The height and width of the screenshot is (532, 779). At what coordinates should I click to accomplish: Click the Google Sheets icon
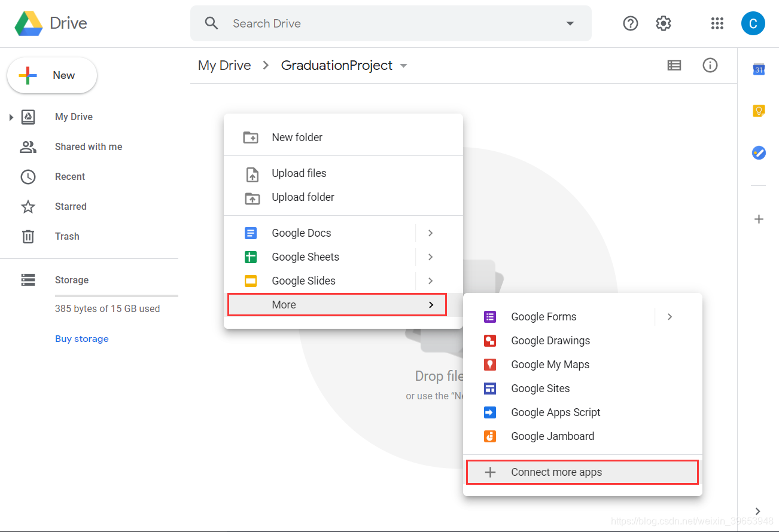251,257
